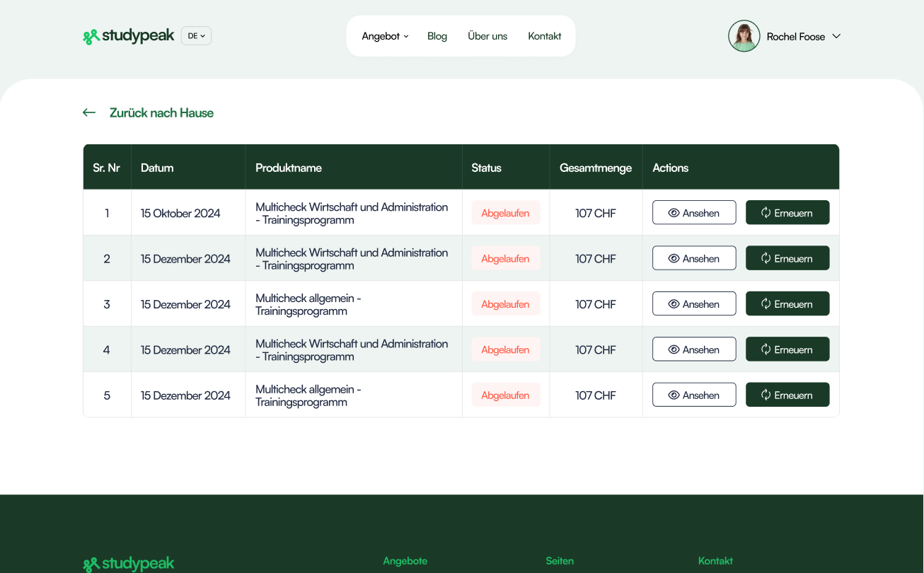Click Zurück nach Hause link
This screenshot has height=573, width=924.
(161, 112)
